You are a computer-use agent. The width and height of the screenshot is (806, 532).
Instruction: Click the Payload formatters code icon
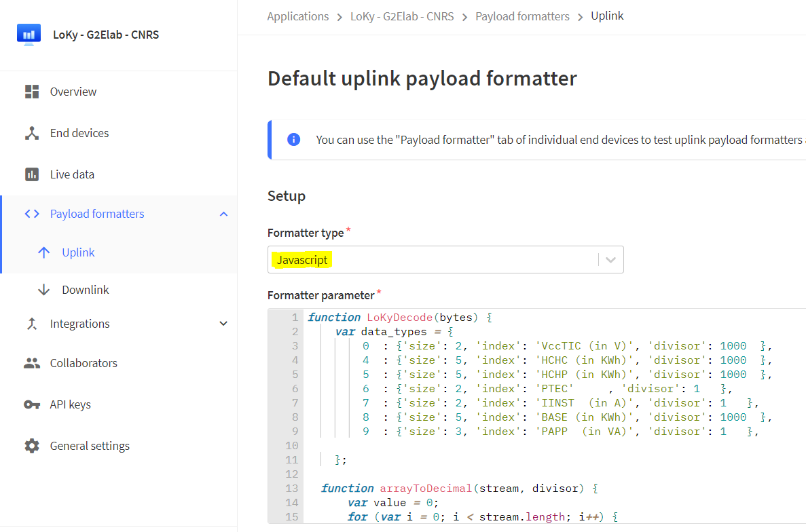(x=32, y=214)
